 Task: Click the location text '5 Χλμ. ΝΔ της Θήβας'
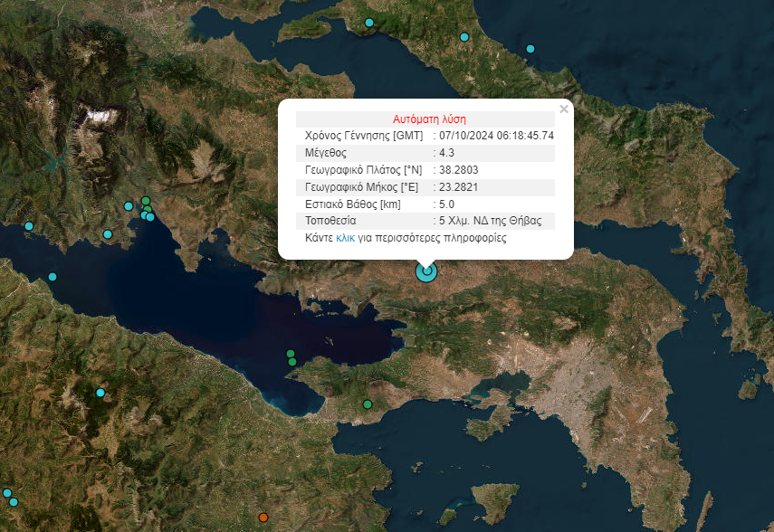(x=490, y=221)
